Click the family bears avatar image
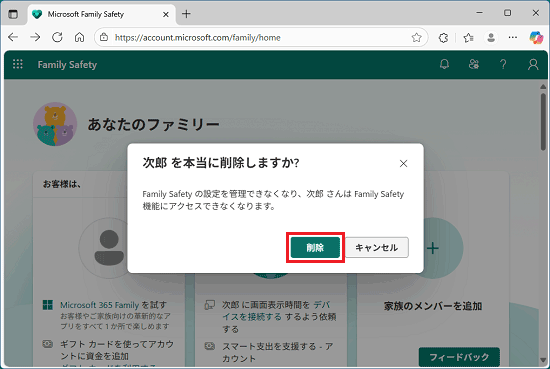The width and height of the screenshot is (550, 369). coord(55,124)
